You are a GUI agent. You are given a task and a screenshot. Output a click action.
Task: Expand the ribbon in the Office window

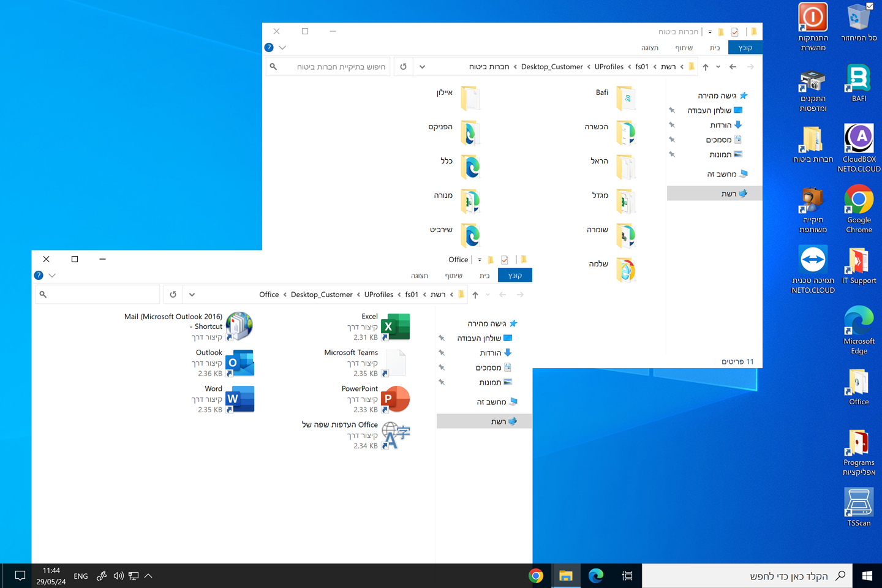click(x=52, y=276)
